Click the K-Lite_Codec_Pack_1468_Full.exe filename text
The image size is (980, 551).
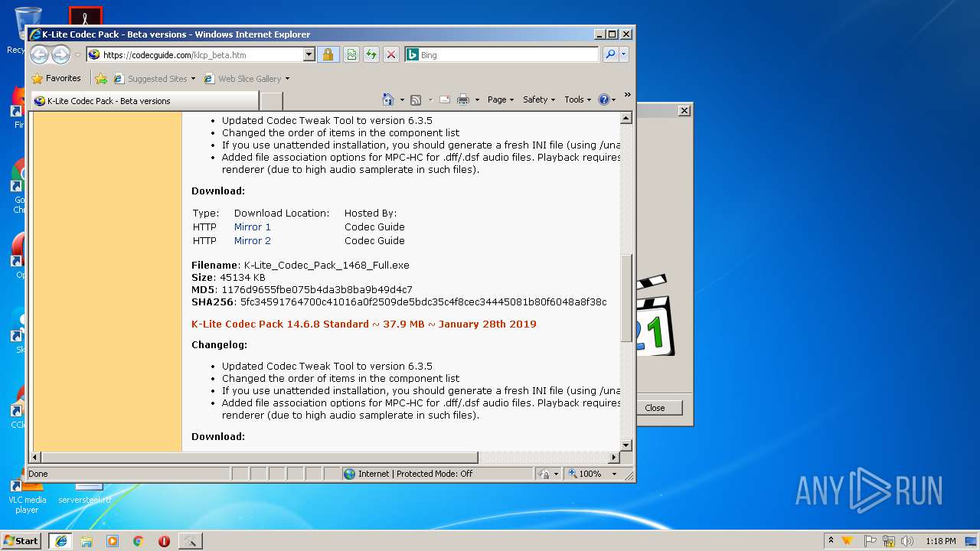coord(327,266)
